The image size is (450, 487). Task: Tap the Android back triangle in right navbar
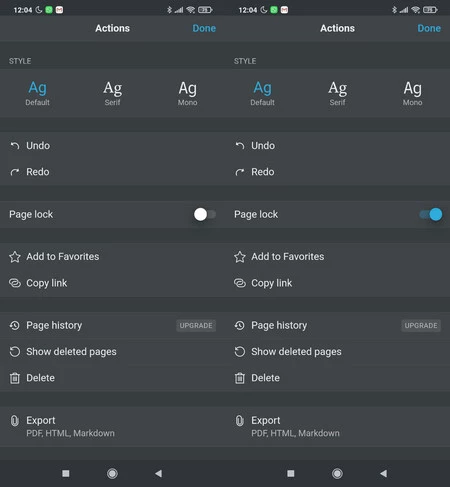(384, 473)
